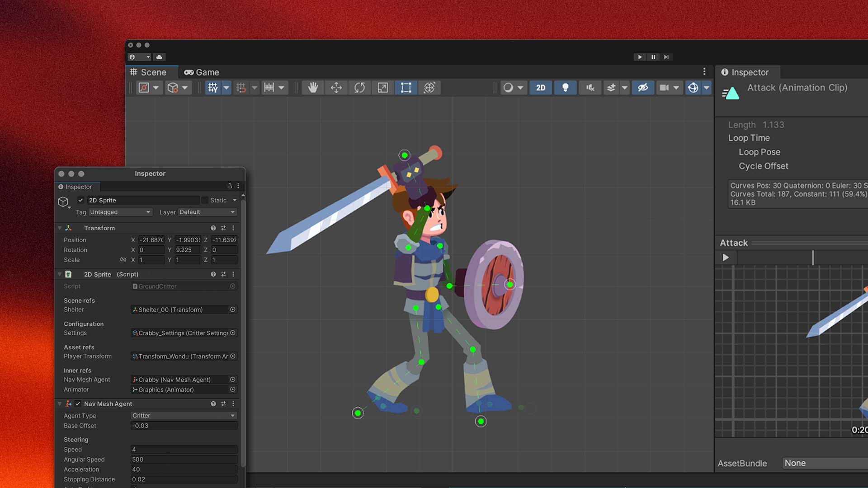This screenshot has width=868, height=488.
Task: Select the Rotate tool
Action: click(359, 88)
